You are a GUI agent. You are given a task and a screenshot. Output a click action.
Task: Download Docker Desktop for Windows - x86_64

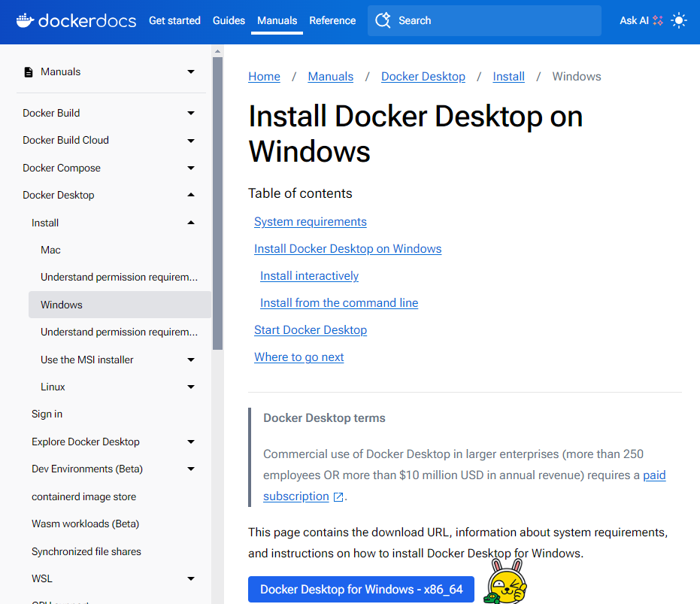pos(361,589)
